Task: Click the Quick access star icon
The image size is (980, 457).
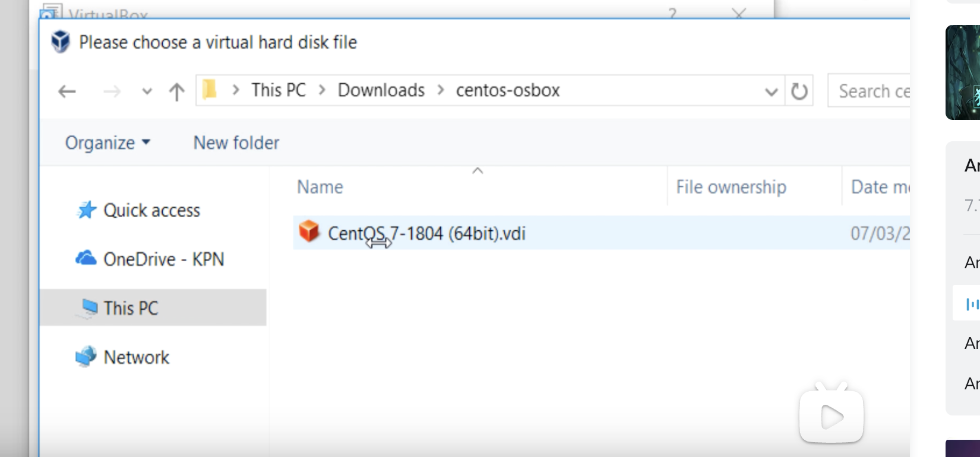Action: tap(87, 210)
